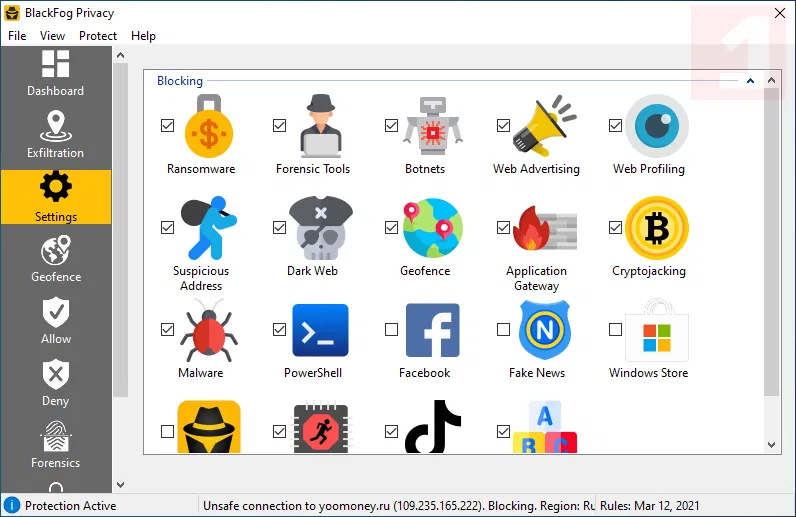The height and width of the screenshot is (517, 796).
Task: Click the running man chip icon
Action: pos(320,428)
